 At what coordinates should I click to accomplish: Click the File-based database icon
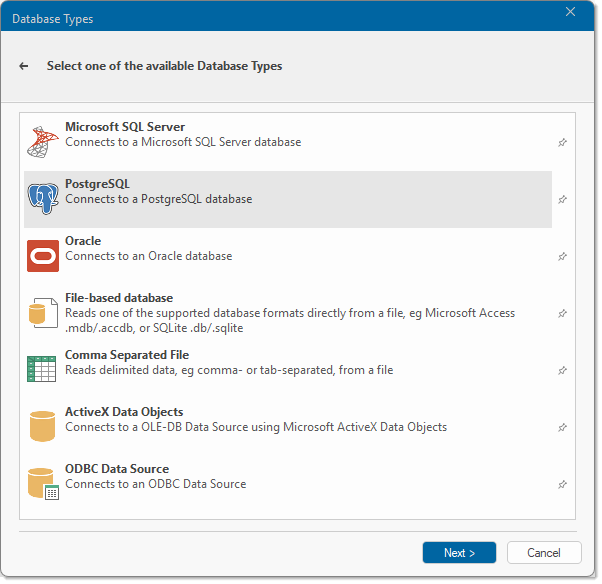pyautogui.click(x=43, y=313)
